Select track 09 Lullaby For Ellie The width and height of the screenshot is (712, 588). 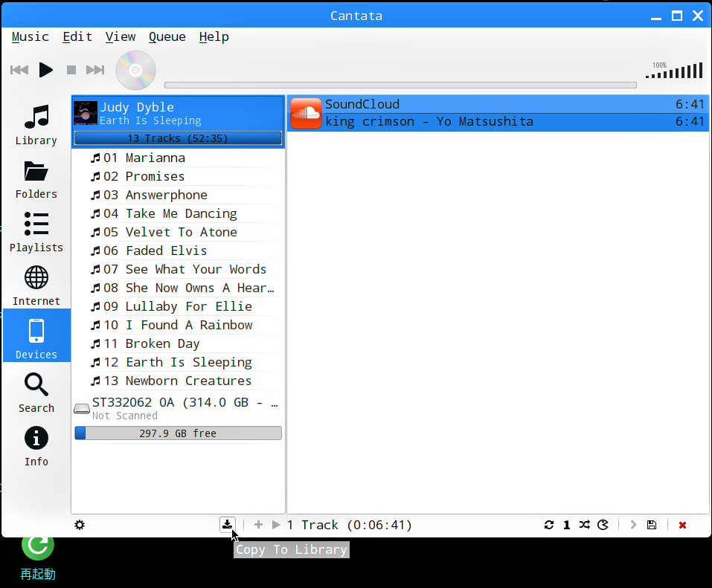(x=178, y=307)
